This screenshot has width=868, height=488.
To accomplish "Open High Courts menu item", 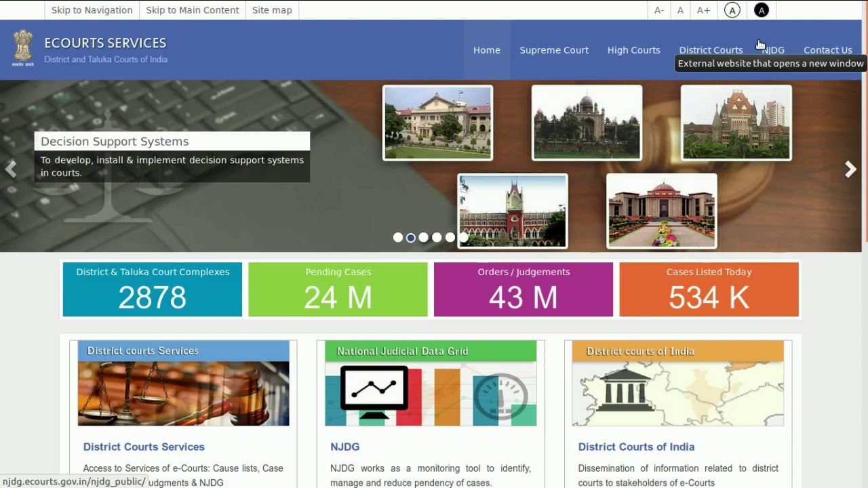I will pyautogui.click(x=634, y=50).
